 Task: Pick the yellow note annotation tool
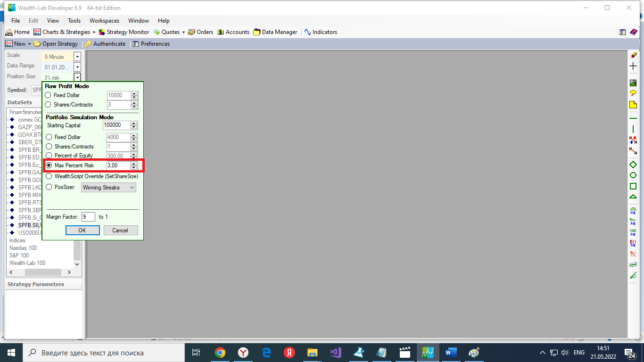point(633,104)
